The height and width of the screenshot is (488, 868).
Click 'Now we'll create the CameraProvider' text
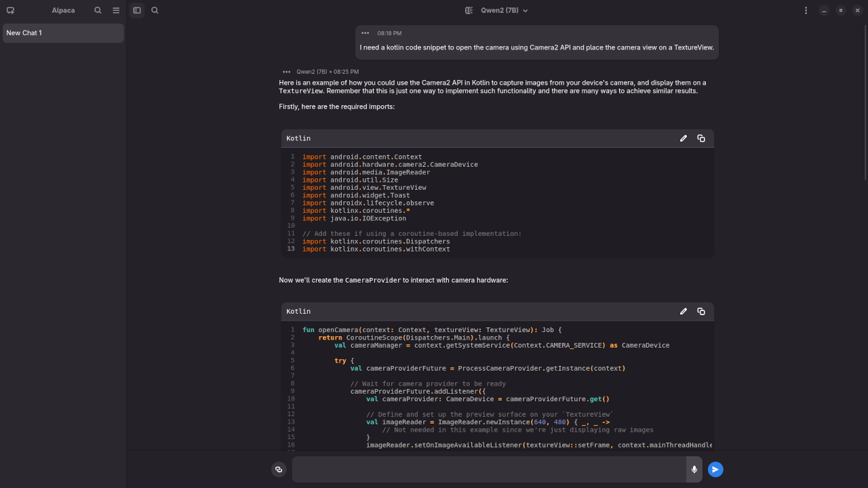[x=340, y=280]
